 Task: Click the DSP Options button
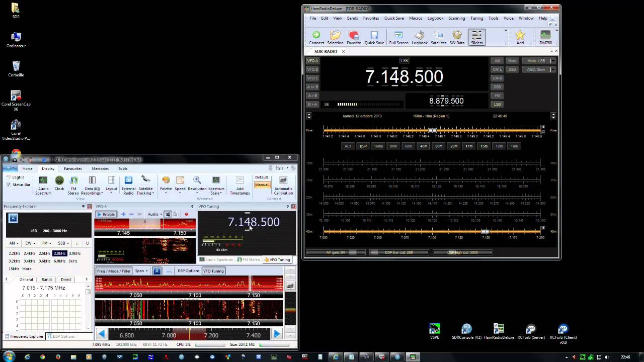pos(188,271)
